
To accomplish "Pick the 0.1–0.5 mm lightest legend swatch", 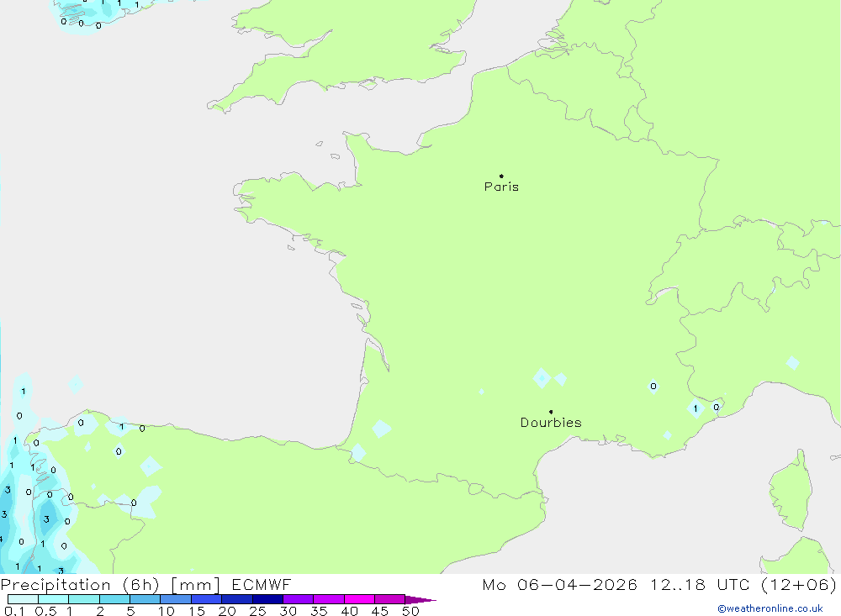I will (x=23, y=599).
